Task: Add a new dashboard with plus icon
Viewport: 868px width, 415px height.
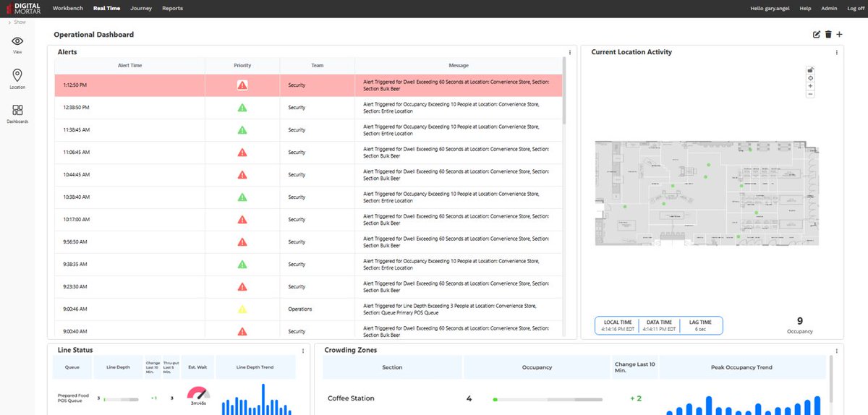Action: [839, 35]
